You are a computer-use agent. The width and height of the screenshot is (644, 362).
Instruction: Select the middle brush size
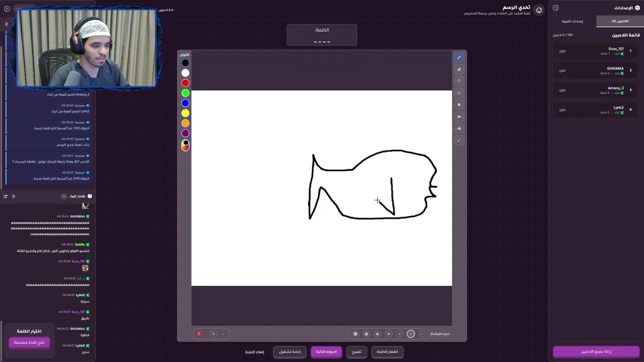pos(388,334)
